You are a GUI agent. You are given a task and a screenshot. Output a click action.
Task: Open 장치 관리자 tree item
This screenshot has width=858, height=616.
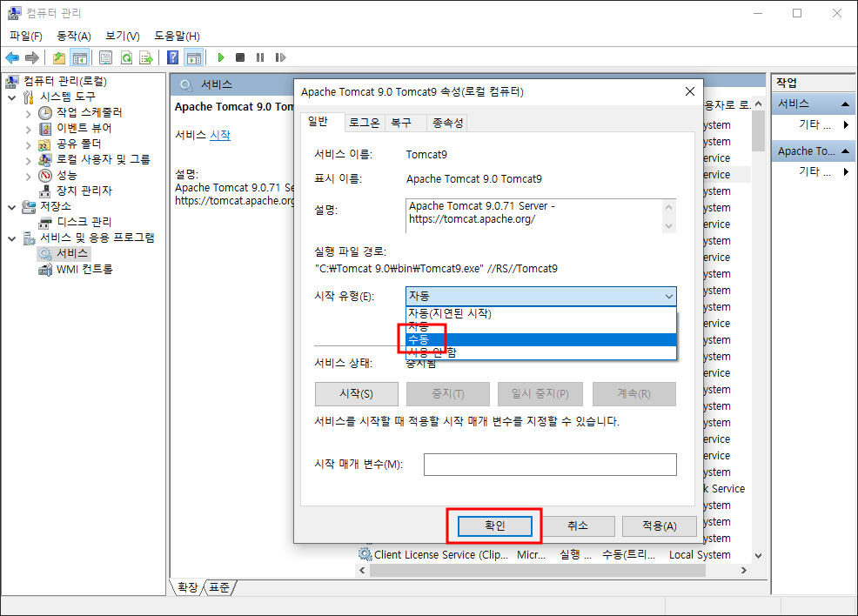coord(84,191)
